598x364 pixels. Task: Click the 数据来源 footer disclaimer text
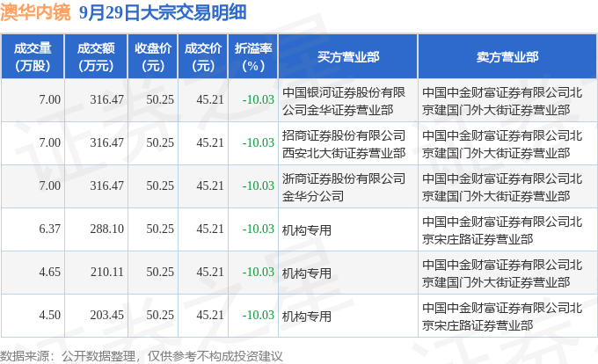pyautogui.click(x=142, y=356)
